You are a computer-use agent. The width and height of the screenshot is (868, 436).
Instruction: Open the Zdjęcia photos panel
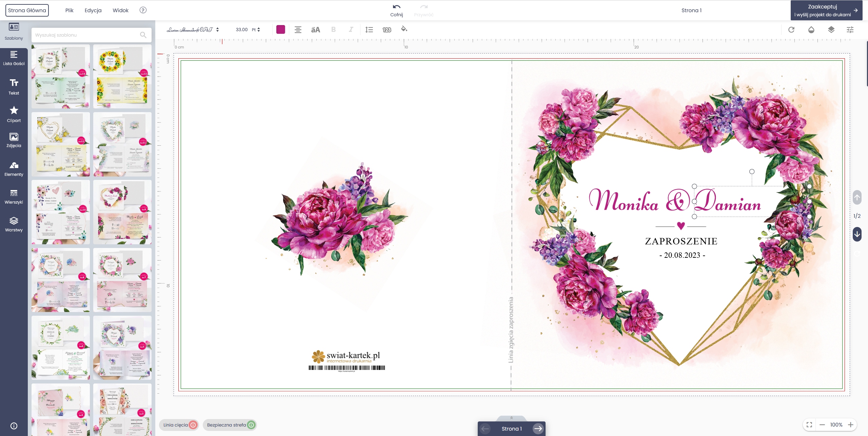(14, 140)
